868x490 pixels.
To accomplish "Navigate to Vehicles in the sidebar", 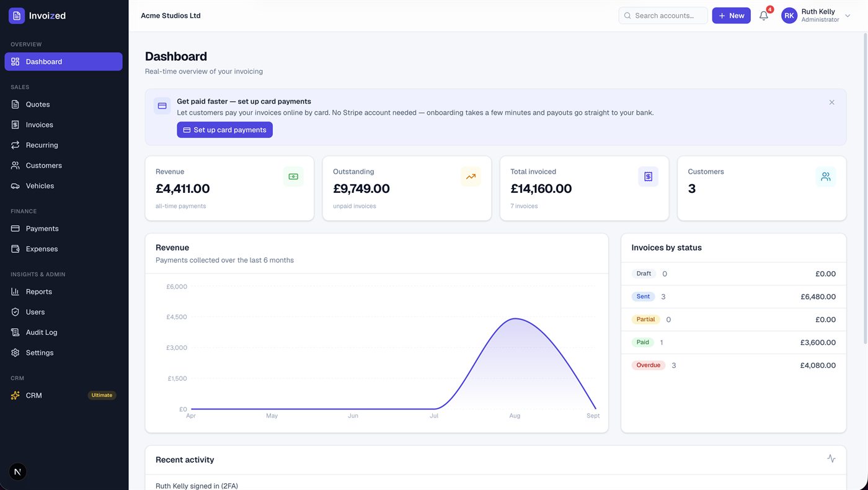I will 63,186.
